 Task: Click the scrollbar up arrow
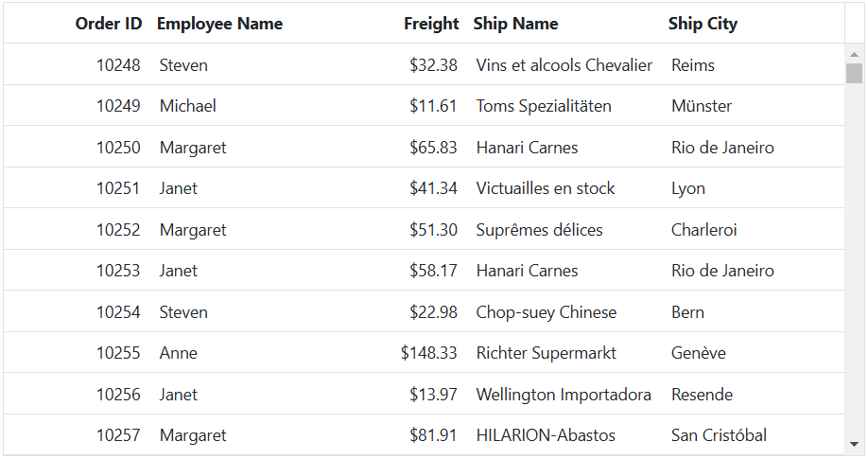coord(854,54)
